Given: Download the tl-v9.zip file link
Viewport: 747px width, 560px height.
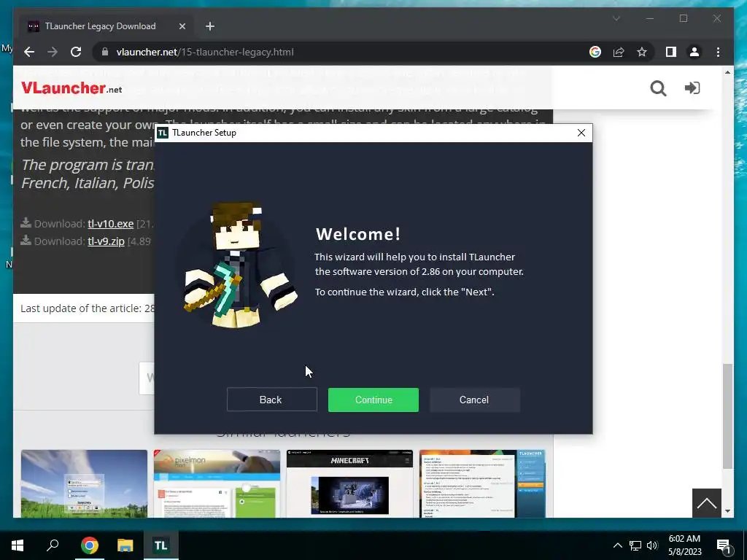Looking at the screenshot, I should point(106,241).
